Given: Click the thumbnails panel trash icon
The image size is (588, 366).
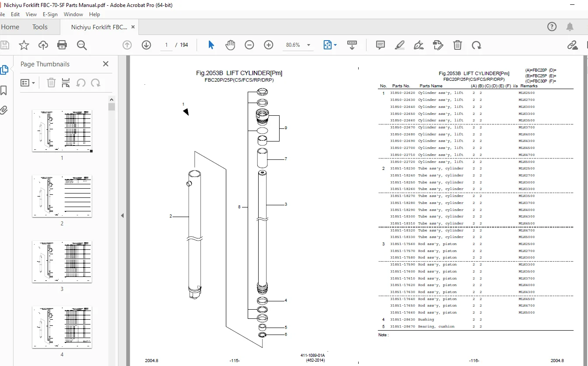Looking at the screenshot, I should pyautogui.click(x=51, y=83).
